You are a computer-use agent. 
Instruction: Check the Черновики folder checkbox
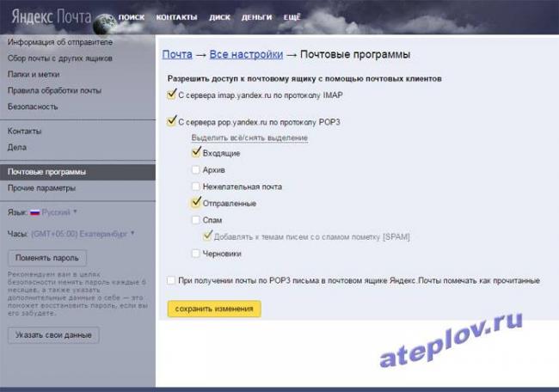(196, 254)
